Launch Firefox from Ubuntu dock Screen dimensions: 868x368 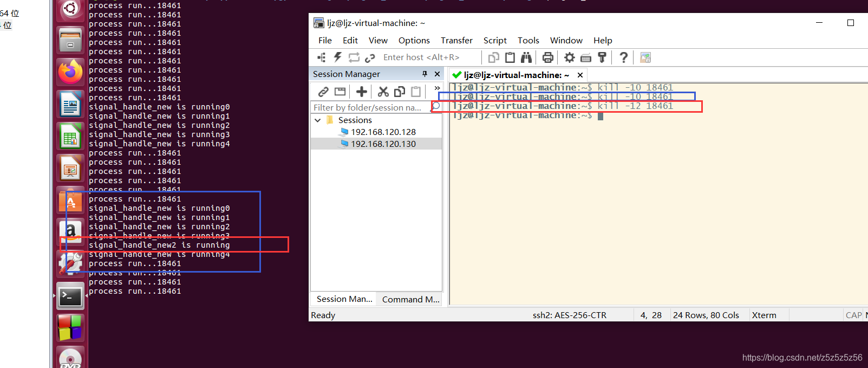coord(70,72)
